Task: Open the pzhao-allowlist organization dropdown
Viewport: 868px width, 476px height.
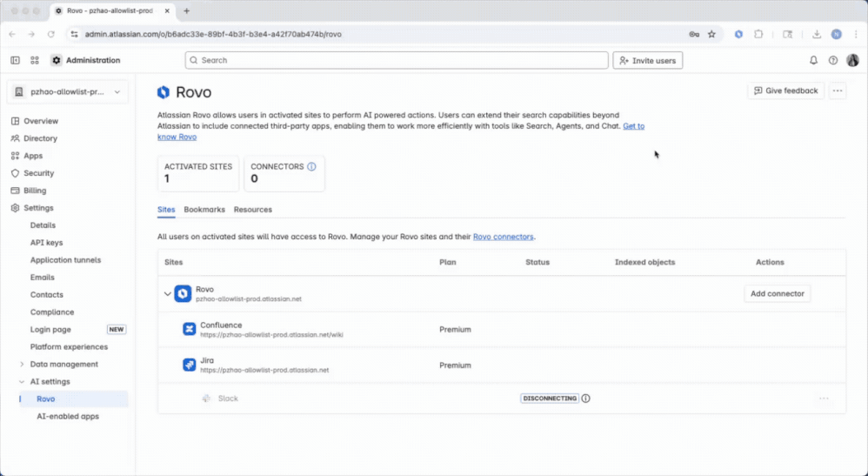Action: 68,92
